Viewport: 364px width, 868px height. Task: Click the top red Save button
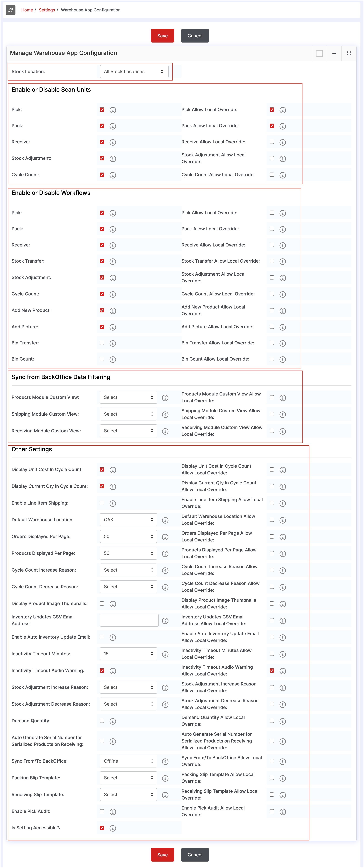point(162,36)
